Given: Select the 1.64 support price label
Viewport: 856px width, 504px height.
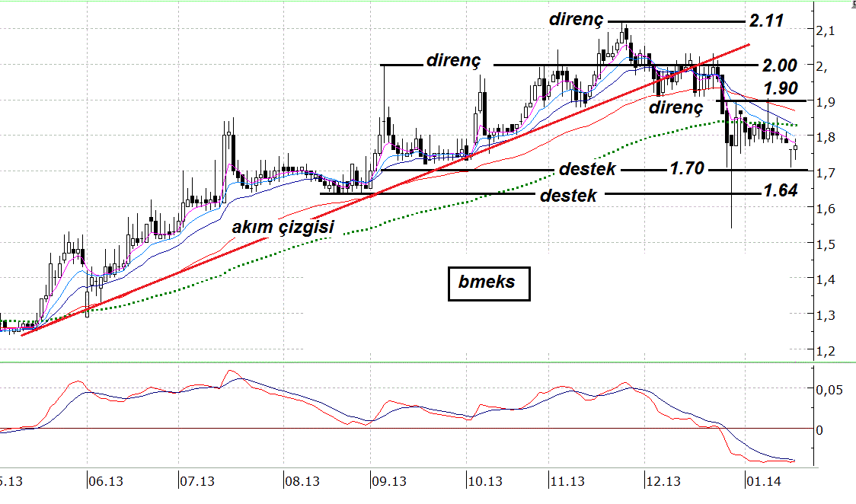Looking at the screenshot, I should point(781,190).
